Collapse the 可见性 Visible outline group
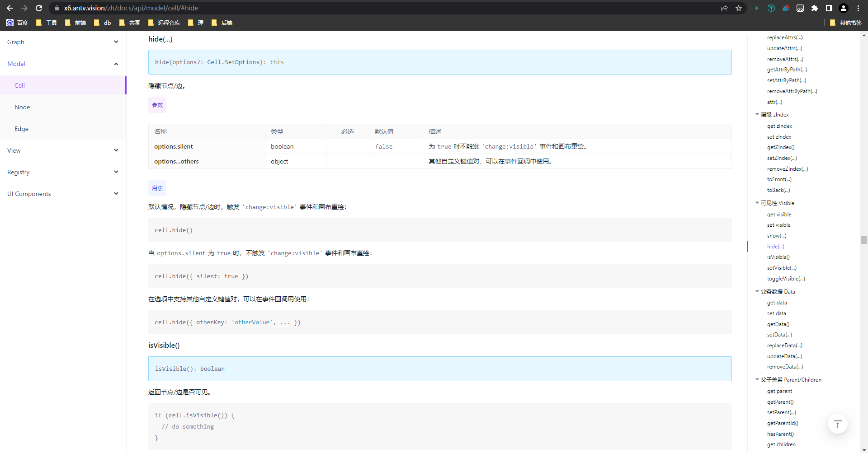This screenshot has width=868, height=453. pyautogui.click(x=757, y=203)
